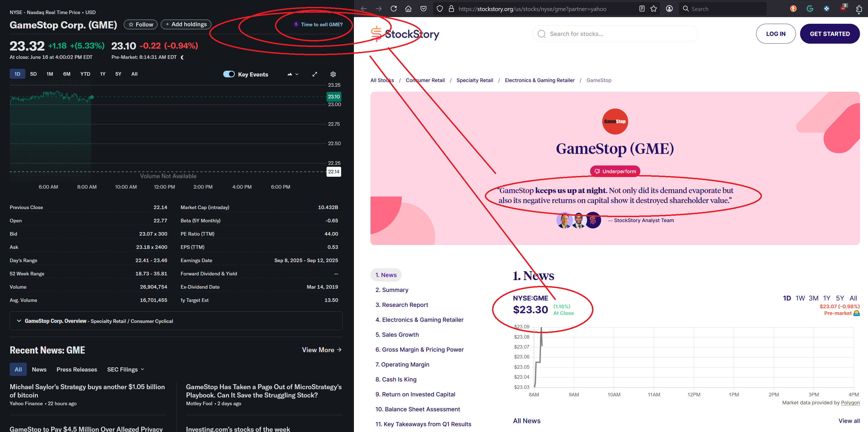Select 1W range on StockStory chart
The width and height of the screenshot is (868, 432).
tap(800, 298)
